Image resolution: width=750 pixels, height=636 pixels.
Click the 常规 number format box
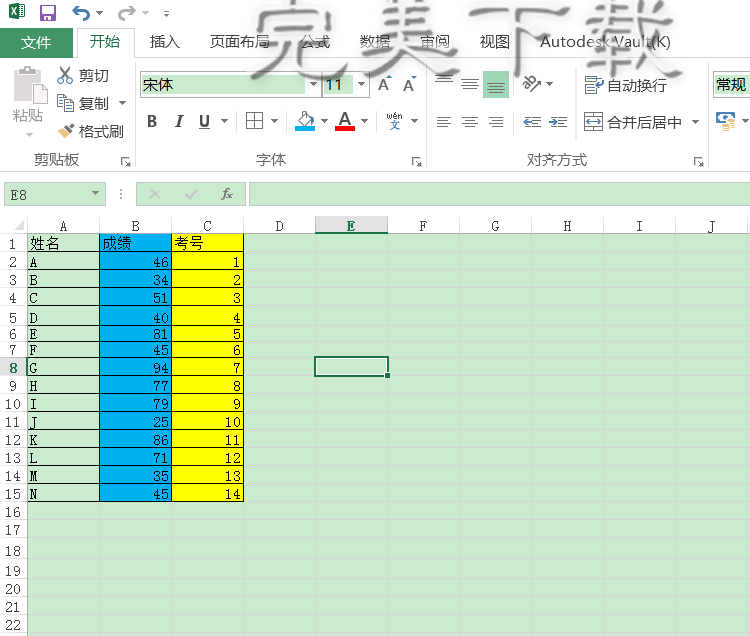731,85
